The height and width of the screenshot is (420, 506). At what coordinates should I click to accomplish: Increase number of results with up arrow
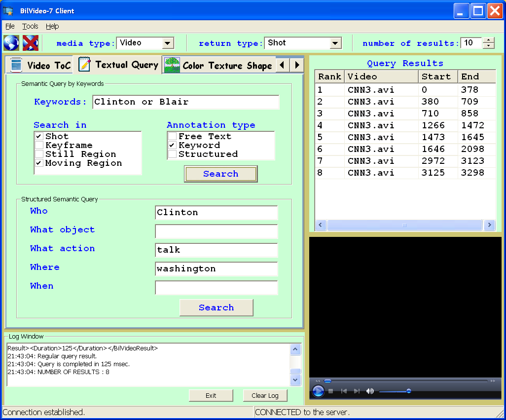tap(488, 40)
